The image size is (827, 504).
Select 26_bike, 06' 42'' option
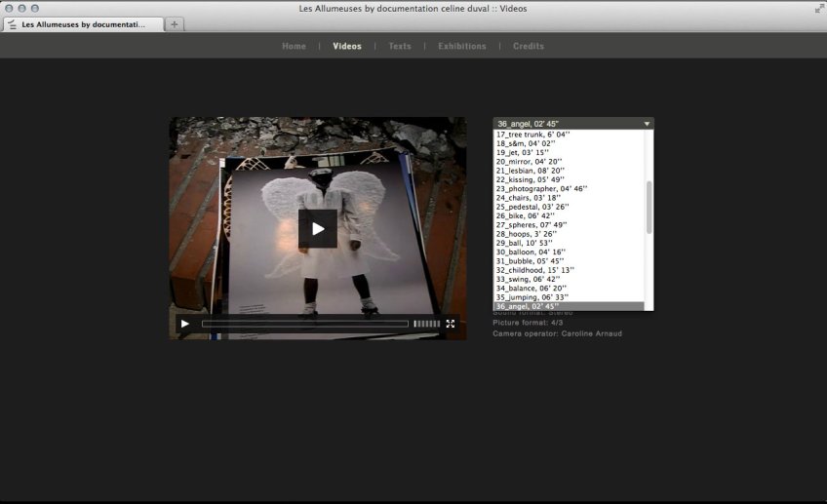point(569,215)
